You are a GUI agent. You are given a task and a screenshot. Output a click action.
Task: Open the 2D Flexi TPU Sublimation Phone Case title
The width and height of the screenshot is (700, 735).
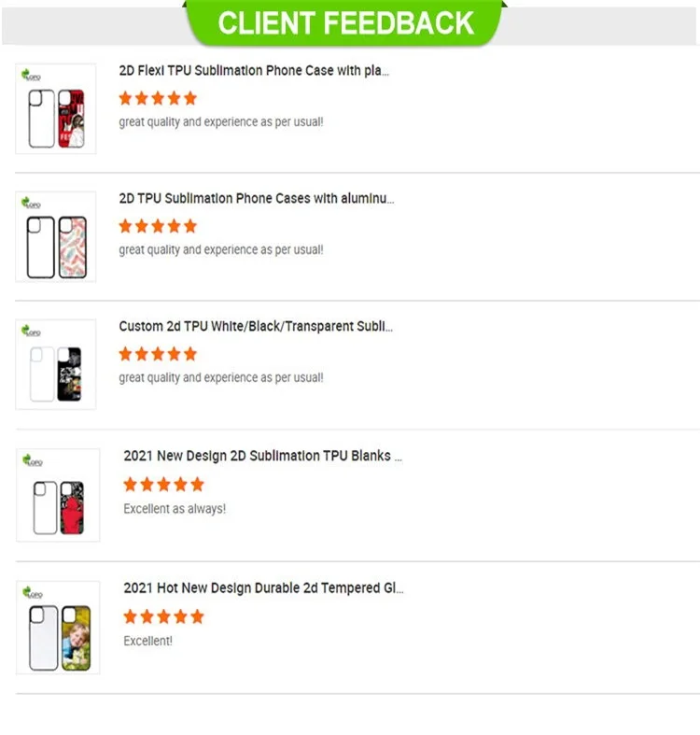(x=254, y=71)
